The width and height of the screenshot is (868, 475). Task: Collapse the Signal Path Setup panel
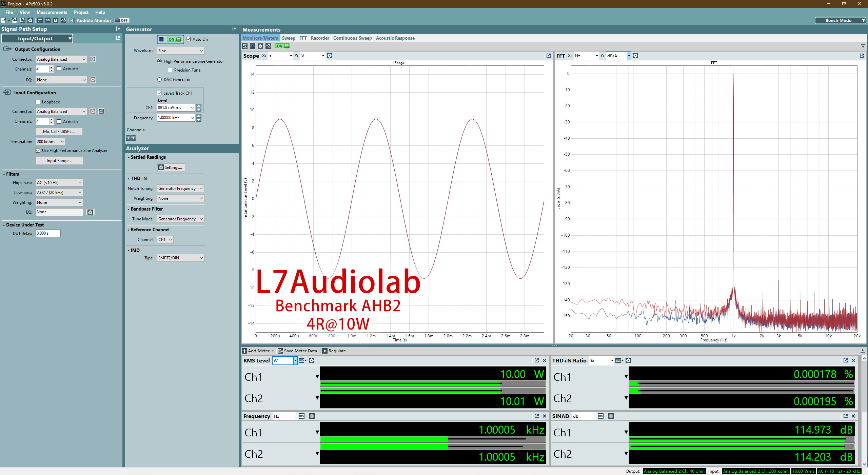[118, 29]
